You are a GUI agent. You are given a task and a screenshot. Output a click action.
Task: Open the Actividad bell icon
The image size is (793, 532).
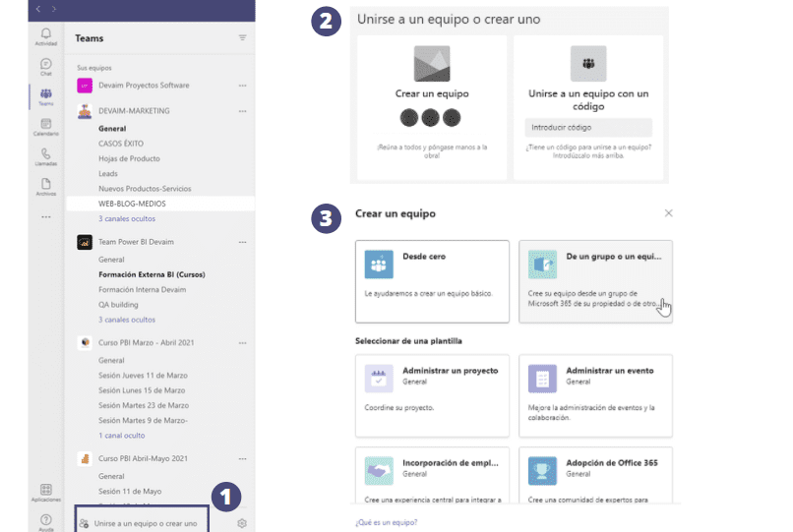[x=46, y=33]
